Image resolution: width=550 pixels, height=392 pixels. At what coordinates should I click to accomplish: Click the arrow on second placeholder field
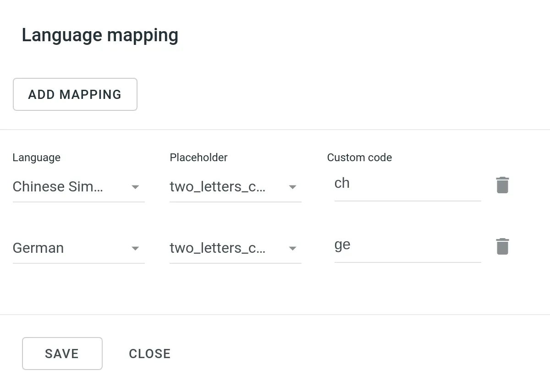coord(292,248)
